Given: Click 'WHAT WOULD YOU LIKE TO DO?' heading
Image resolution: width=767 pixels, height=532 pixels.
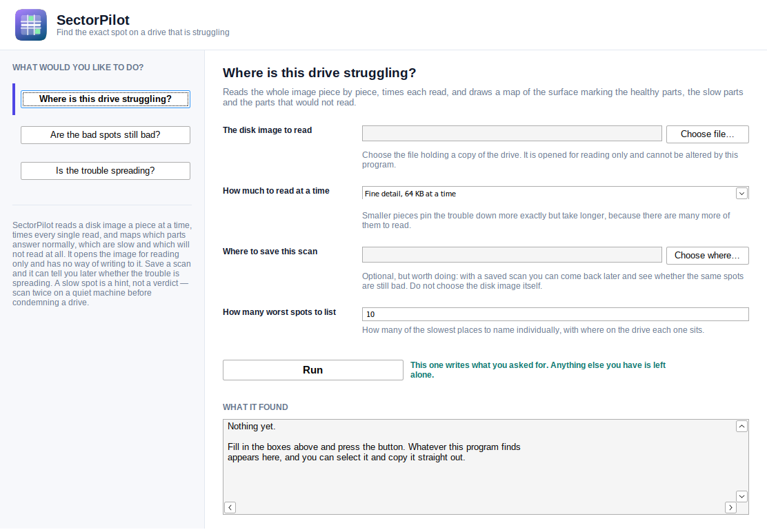Looking at the screenshot, I should click(78, 68).
